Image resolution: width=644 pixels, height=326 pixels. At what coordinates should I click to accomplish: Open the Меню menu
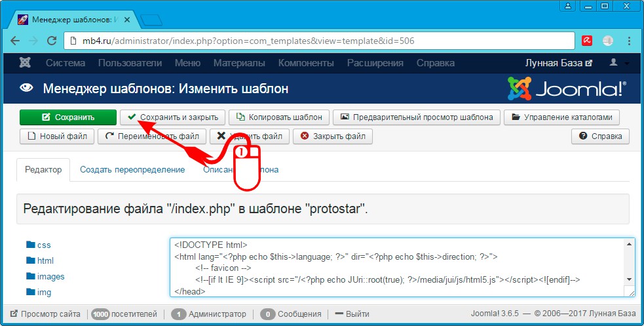tap(187, 63)
